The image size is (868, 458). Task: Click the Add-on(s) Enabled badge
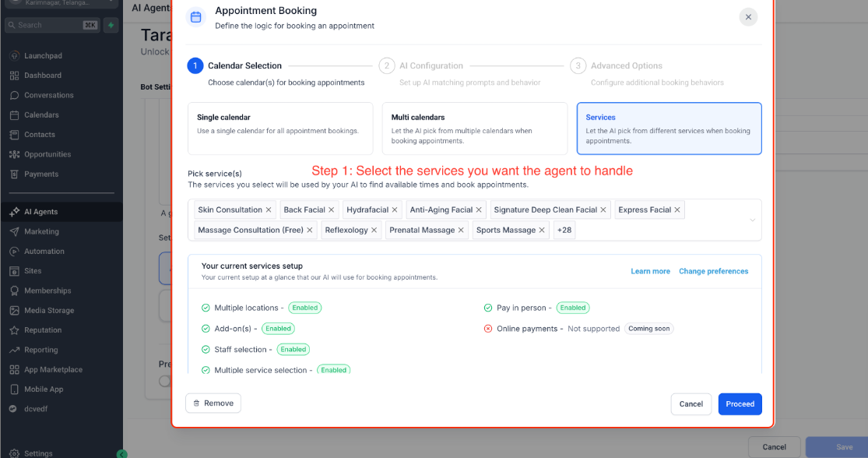coord(278,329)
